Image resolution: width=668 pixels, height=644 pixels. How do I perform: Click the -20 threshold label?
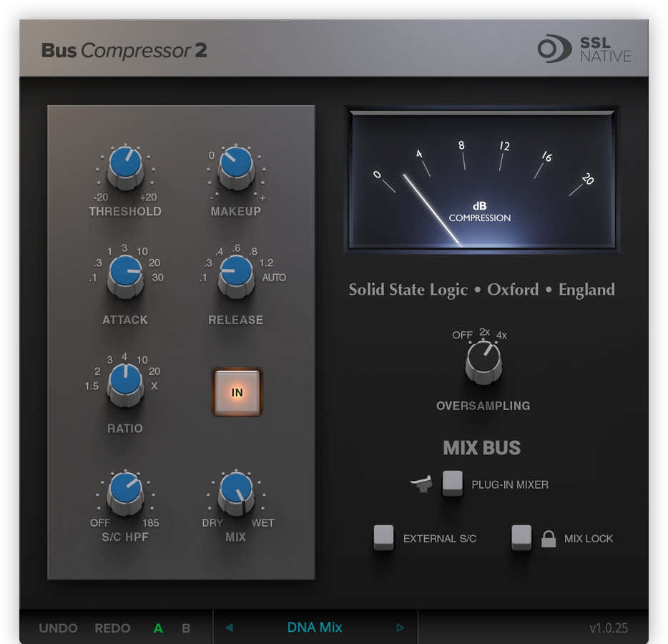pos(101,197)
